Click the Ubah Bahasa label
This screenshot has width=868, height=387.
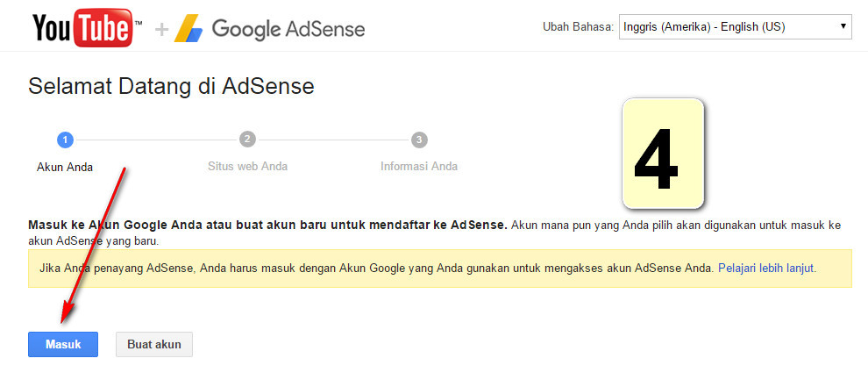578,27
